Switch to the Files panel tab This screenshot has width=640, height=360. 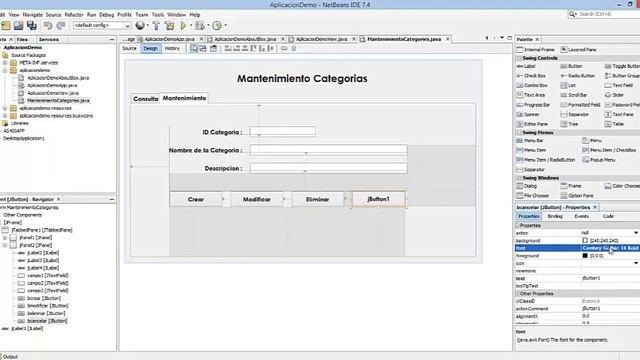(22, 40)
